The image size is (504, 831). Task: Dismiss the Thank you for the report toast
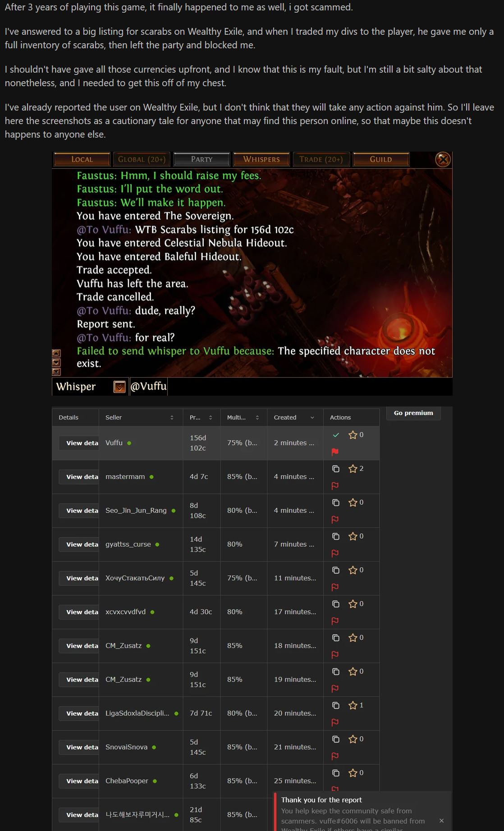(x=441, y=821)
